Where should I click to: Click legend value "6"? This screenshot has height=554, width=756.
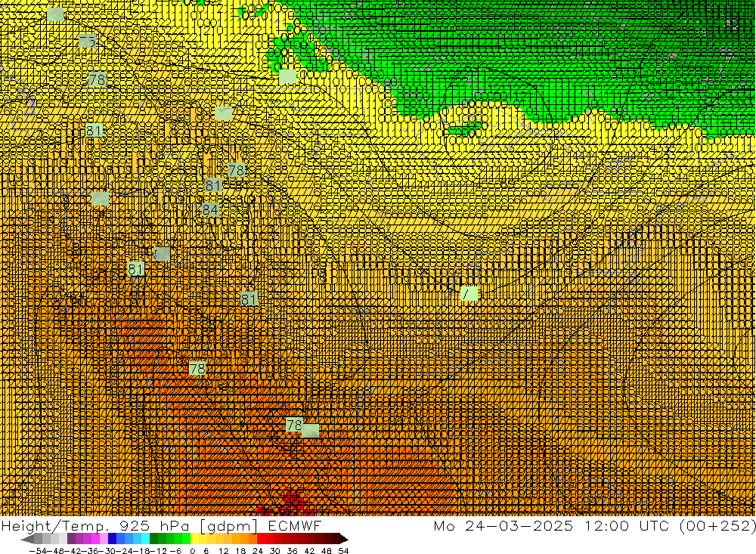tap(206, 551)
